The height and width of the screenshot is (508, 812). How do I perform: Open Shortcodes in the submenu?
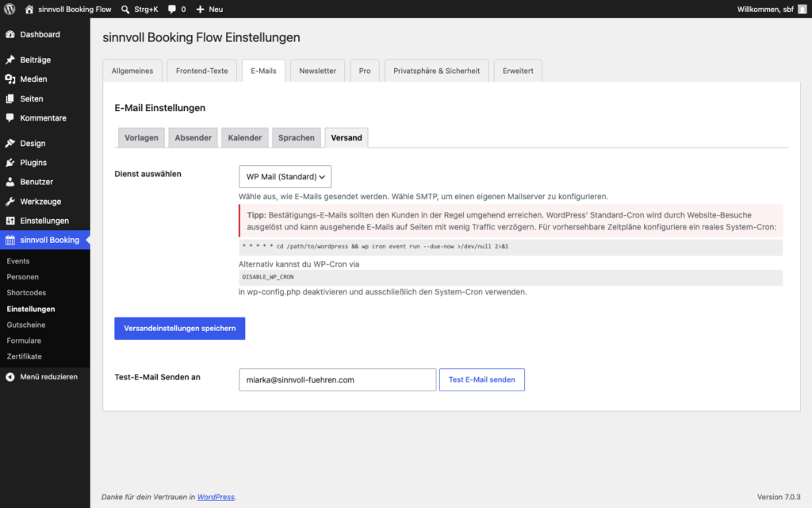coord(26,293)
